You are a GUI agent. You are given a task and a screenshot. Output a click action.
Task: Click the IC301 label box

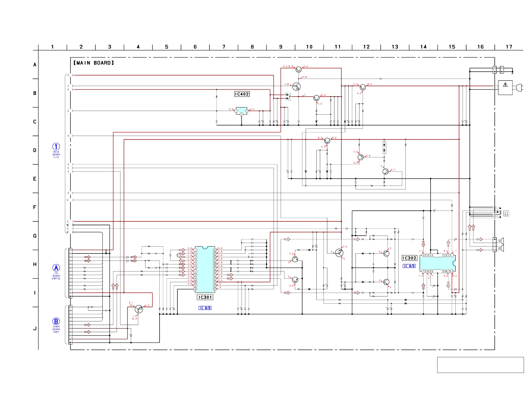205,298
